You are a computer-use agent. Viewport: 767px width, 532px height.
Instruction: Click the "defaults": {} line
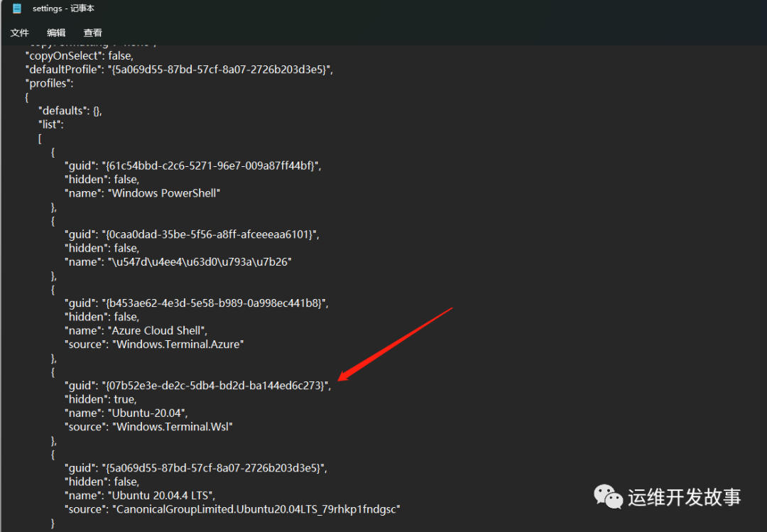(70, 111)
